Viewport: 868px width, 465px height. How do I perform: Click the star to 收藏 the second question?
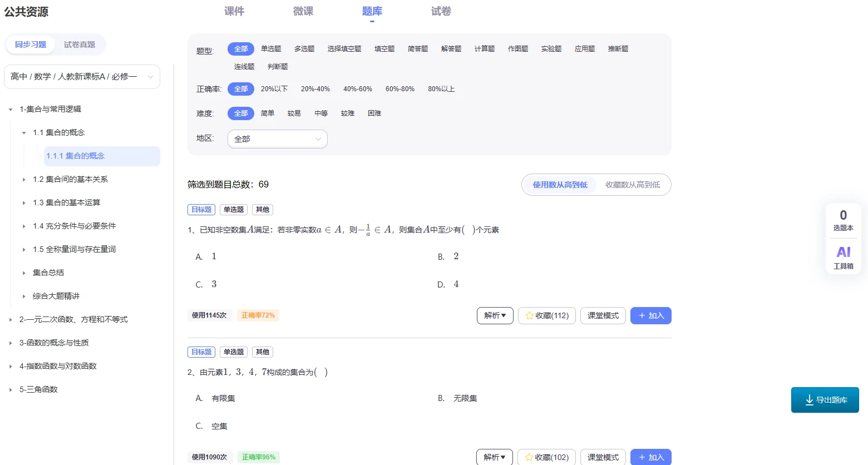[529, 457]
